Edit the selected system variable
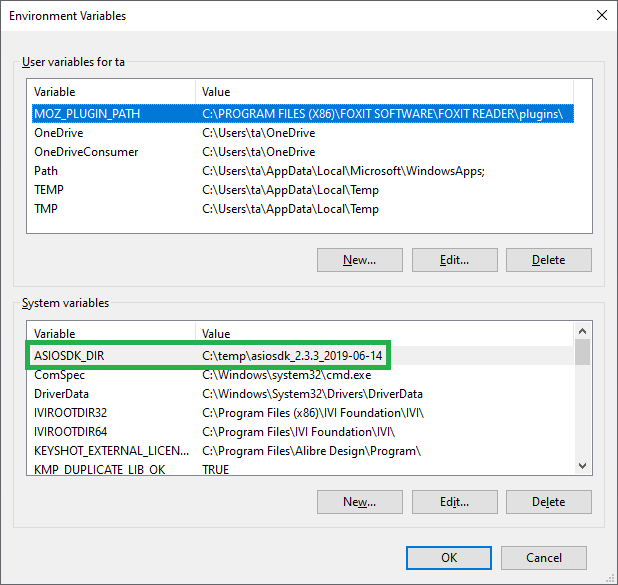 tap(454, 501)
